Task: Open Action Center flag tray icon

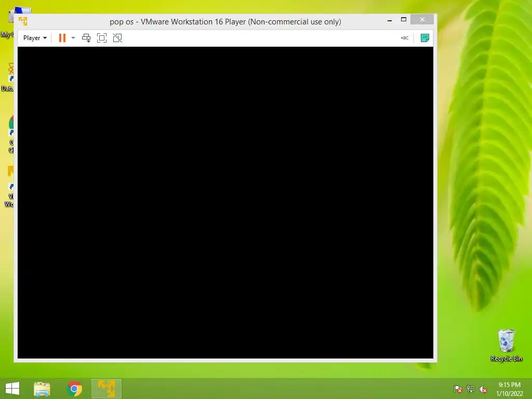Action: click(x=458, y=389)
